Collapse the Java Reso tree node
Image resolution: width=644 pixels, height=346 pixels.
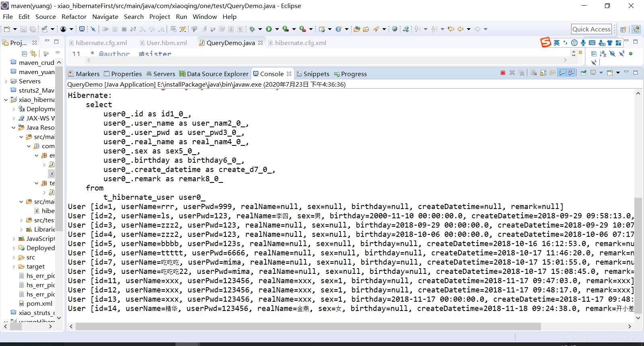click(x=14, y=128)
